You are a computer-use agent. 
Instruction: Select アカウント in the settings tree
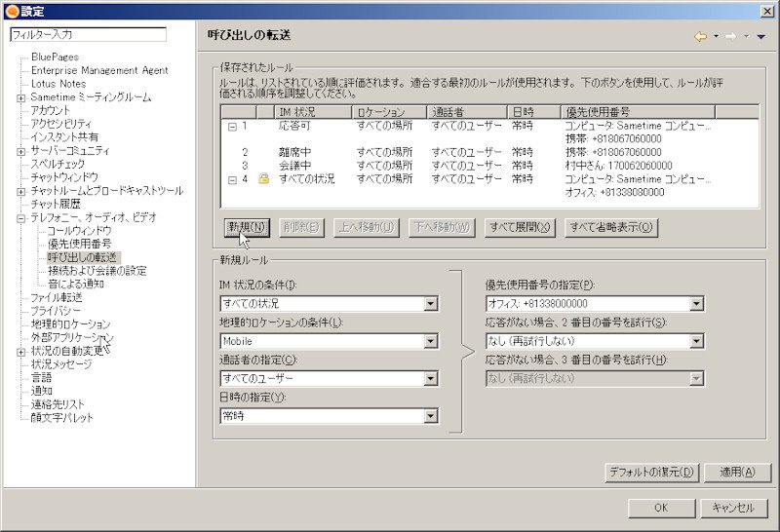pos(51,110)
